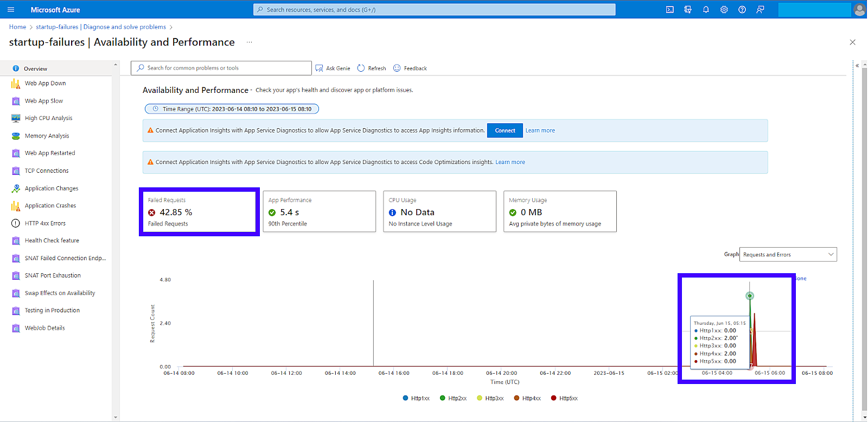Image resolution: width=868 pixels, height=422 pixels.
Task: Select Overview in the sidebar
Action: (x=56, y=69)
